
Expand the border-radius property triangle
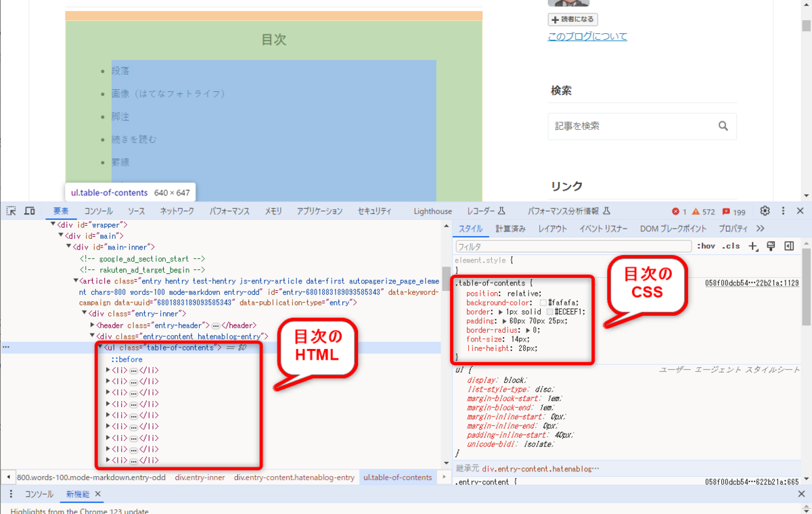pyautogui.click(x=528, y=330)
